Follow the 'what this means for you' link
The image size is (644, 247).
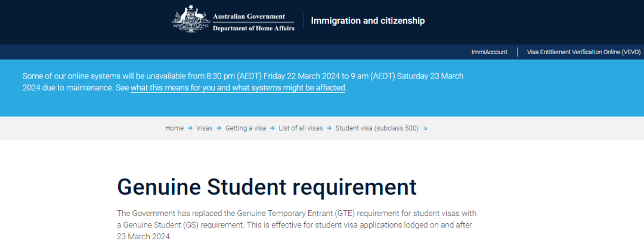[x=238, y=87]
